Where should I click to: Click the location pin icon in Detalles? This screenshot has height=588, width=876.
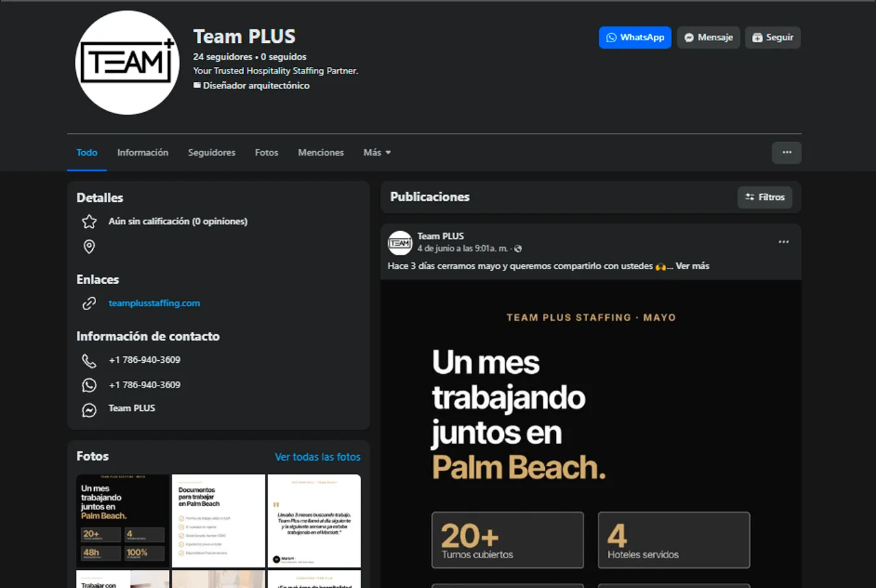[x=89, y=247]
